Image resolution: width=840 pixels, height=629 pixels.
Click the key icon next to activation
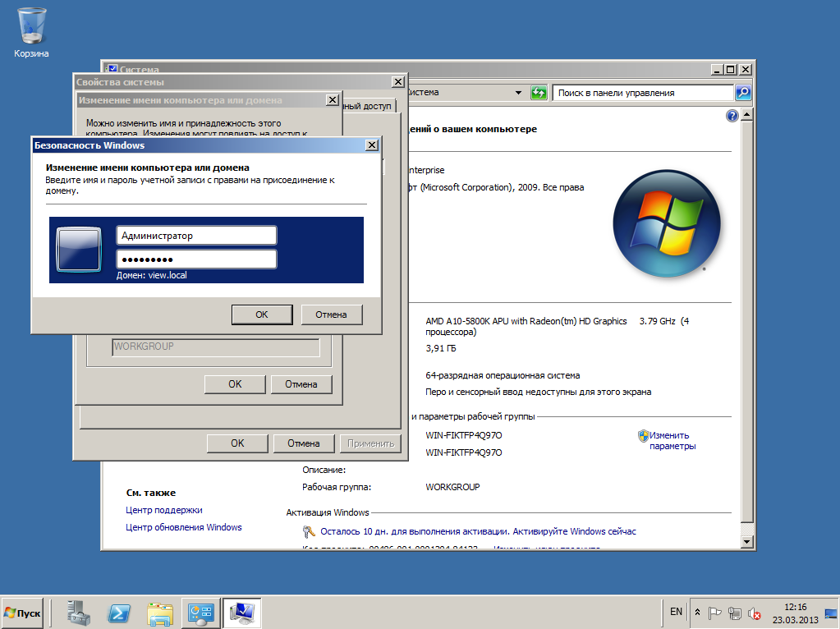(309, 531)
